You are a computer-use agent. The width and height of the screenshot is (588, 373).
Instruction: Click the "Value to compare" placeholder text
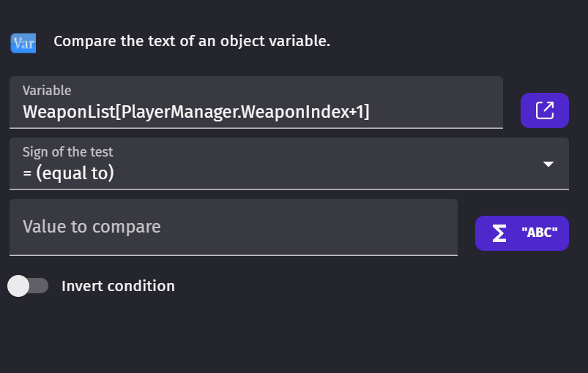[92, 227]
